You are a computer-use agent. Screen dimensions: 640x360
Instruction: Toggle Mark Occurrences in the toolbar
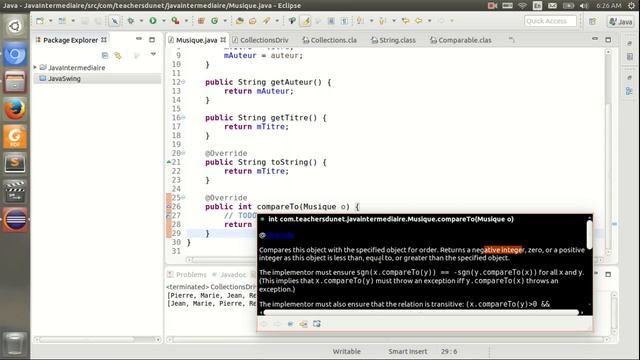click(x=306, y=21)
